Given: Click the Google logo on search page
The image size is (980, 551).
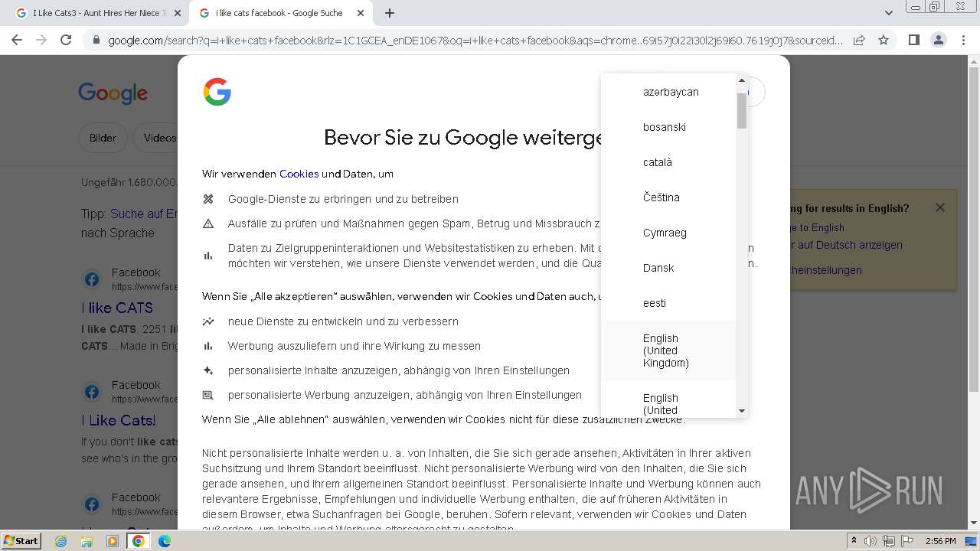Looking at the screenshot, I should pyautogui.click(x=113, y=93).
